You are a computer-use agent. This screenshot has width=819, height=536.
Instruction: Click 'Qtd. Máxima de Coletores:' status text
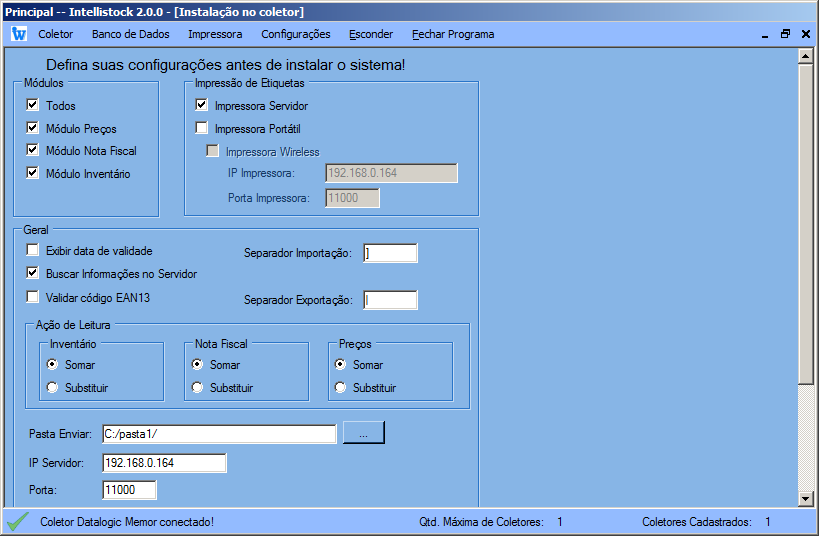click(x=481, y=522)
